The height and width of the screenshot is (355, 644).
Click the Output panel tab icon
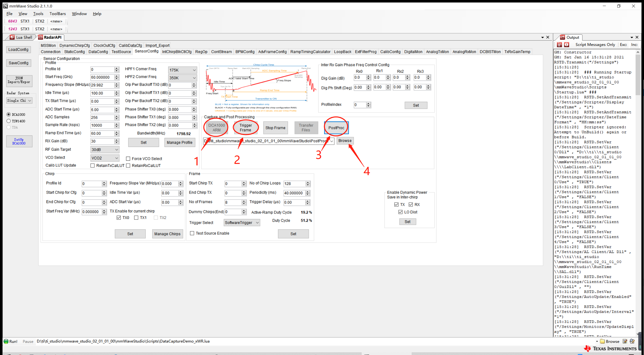click(562, 37)
